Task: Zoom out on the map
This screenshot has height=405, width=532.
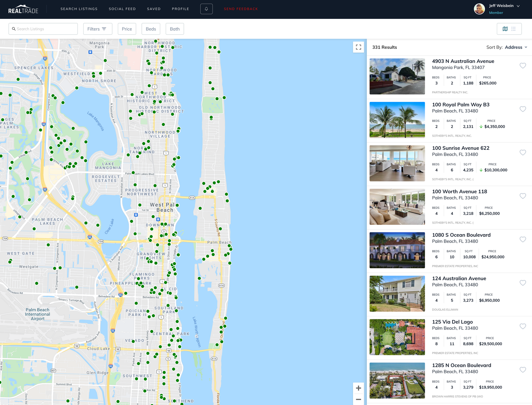Action: [x=358, y=399]
